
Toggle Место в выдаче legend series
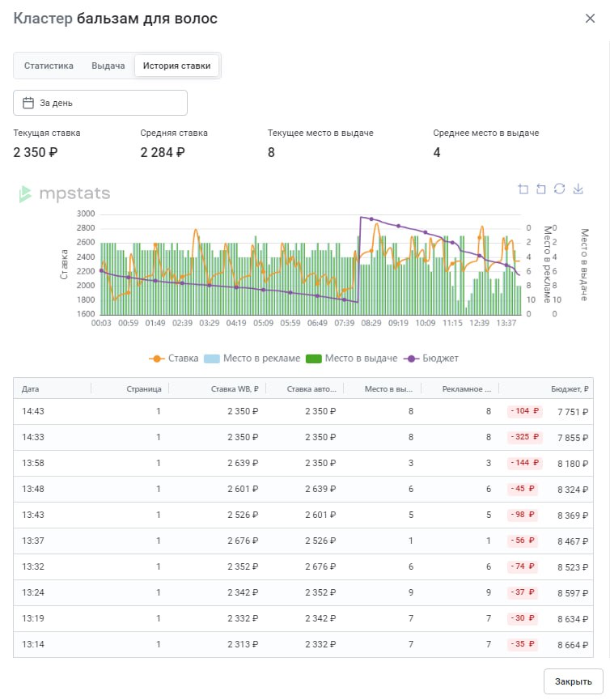click(x=352, y=358)
